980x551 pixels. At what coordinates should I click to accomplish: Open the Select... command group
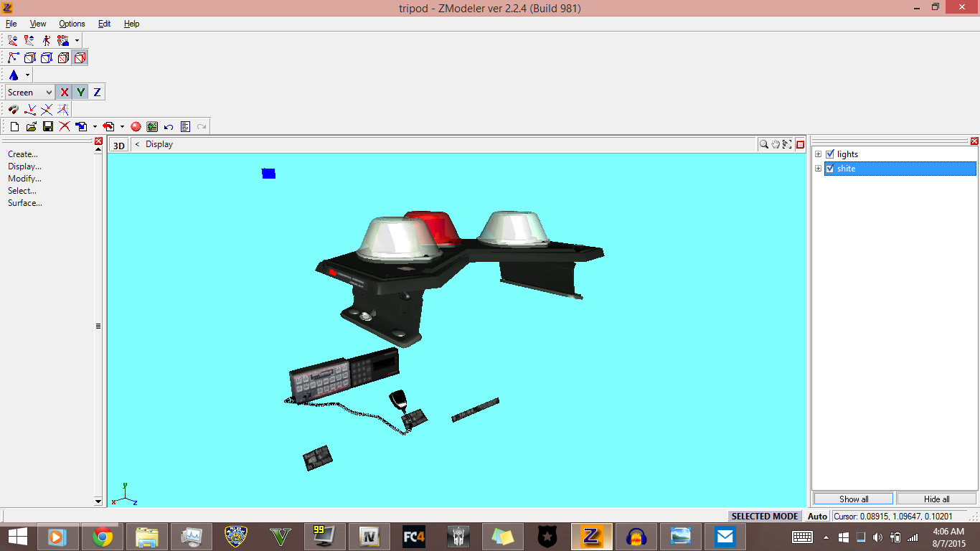pos(22,191)
